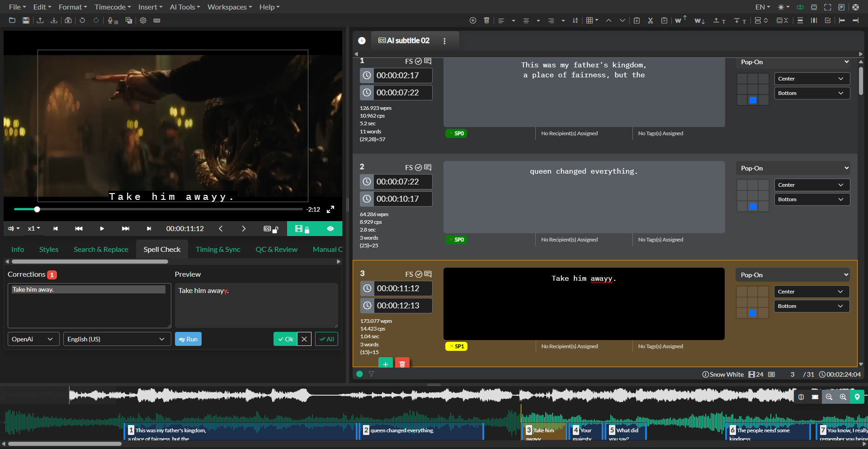Image resolution: width=868 pixels, height=449 pixels.
Task: Click the save project icon
Action: [26, 20]
